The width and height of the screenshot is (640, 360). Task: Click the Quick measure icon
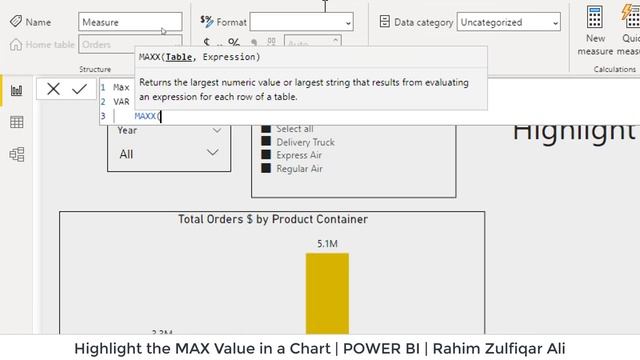631,16
